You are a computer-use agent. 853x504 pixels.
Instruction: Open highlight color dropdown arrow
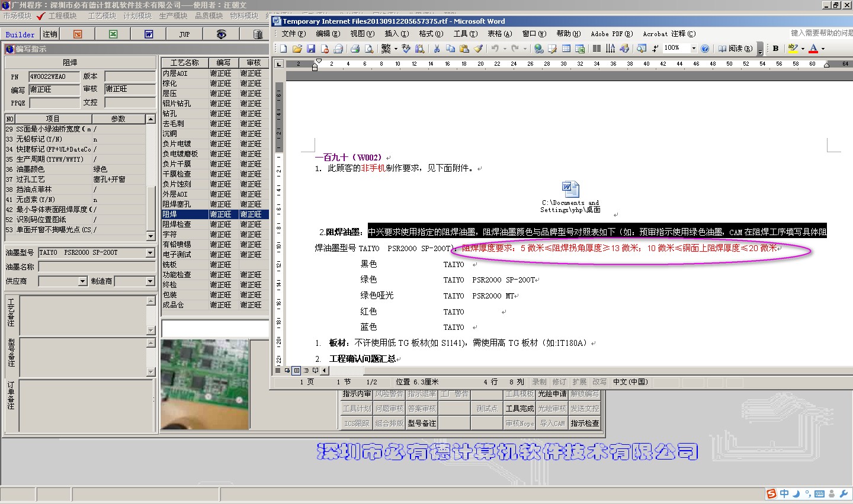(x=803, y=49)
